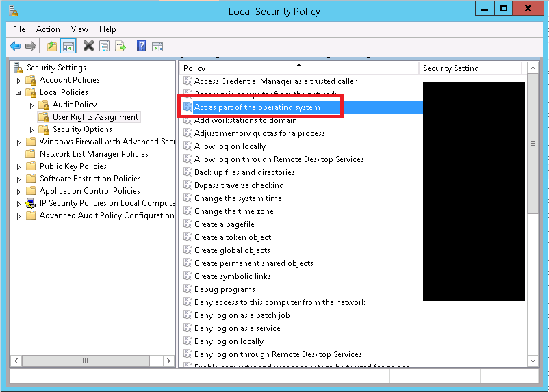Click the policy list scroll-up arrow

[x=533, y=68]
